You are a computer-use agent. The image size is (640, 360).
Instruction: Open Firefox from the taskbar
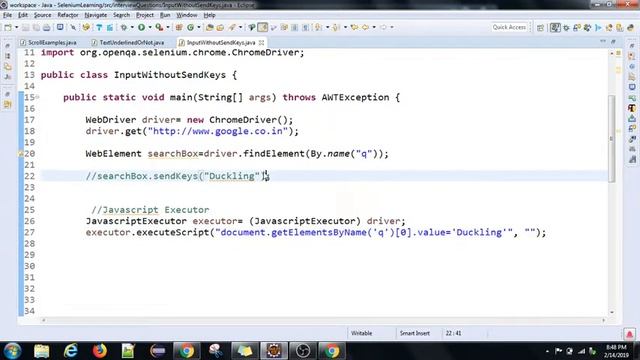[x=100, y=351]
